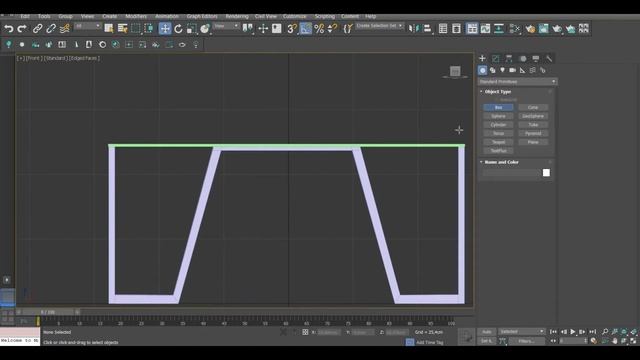The height and width of the screenshot is (360, 640).
Task: Collapse the Object Type rollout
Action: click(498, 92)
